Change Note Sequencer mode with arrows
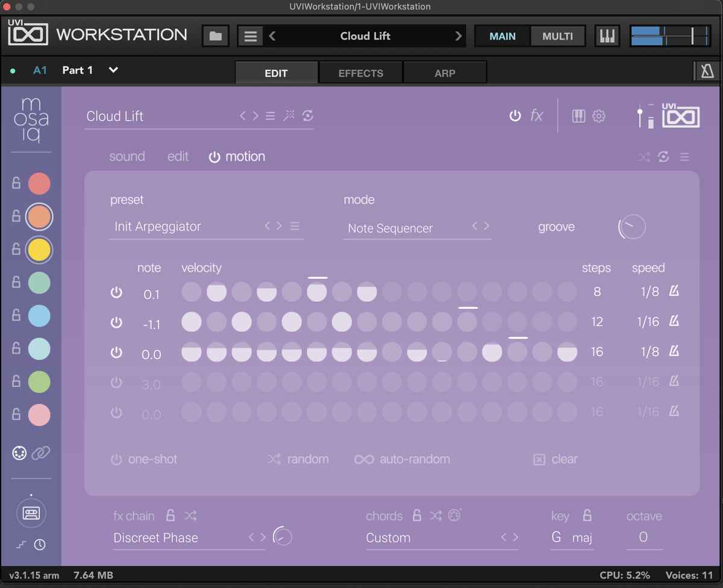The width and height of the screenshot is (723, 588). pos(480,226)
